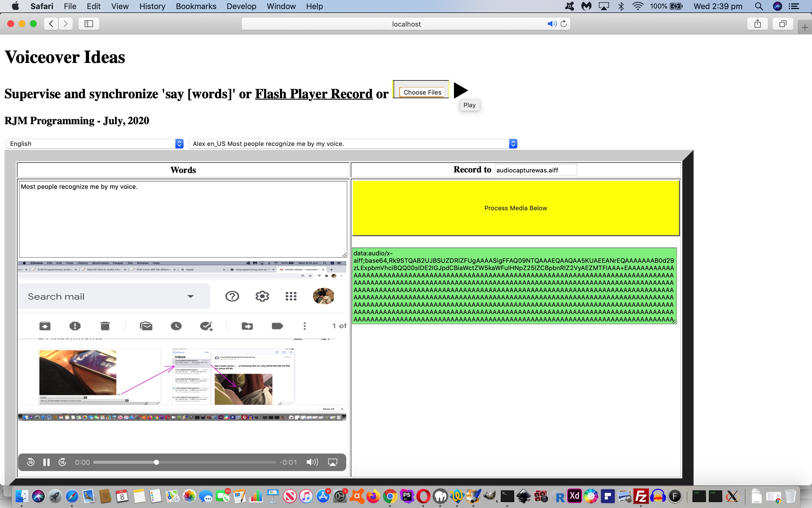Open Finder from the Dock
The width and height of the screenshot is (812, 508).
point(22,496)
